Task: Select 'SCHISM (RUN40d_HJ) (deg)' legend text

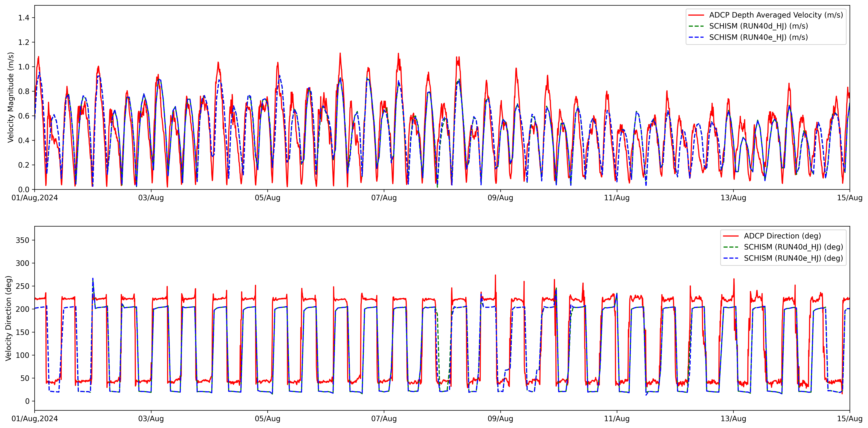Action: click(x=793, y=247)
